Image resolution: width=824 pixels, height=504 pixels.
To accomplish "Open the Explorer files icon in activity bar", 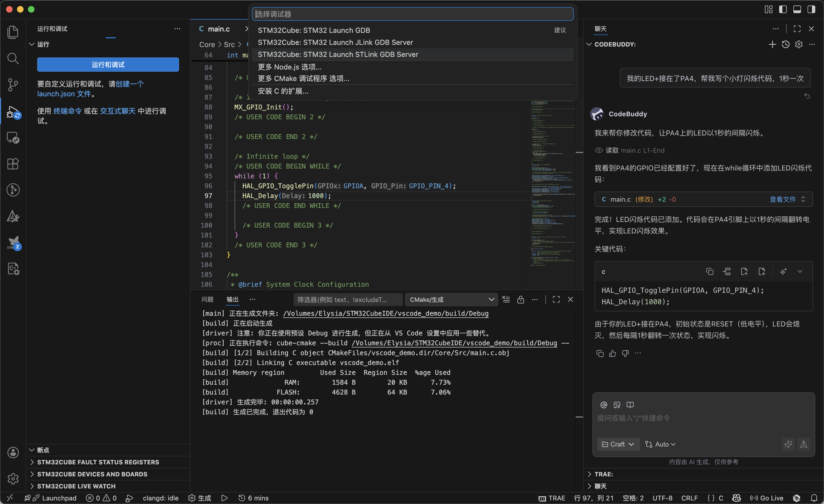I will (x=13, y=32).
